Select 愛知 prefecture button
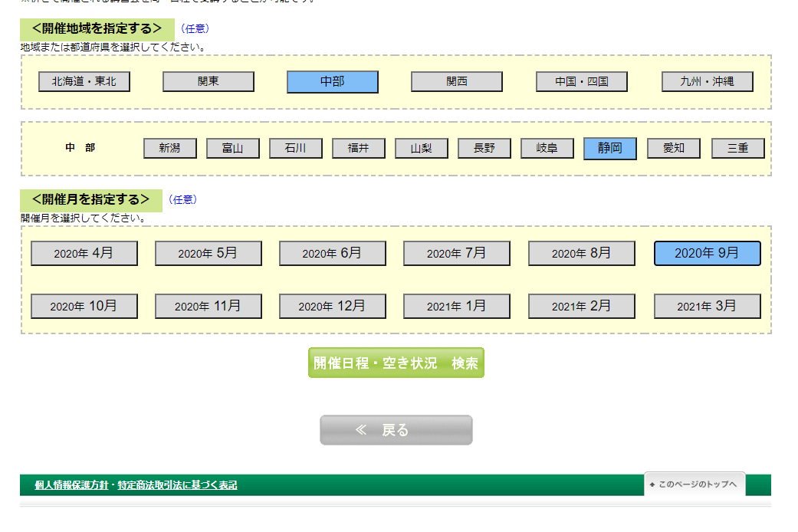This screenshot has height=532, width=798. (674, 149)
